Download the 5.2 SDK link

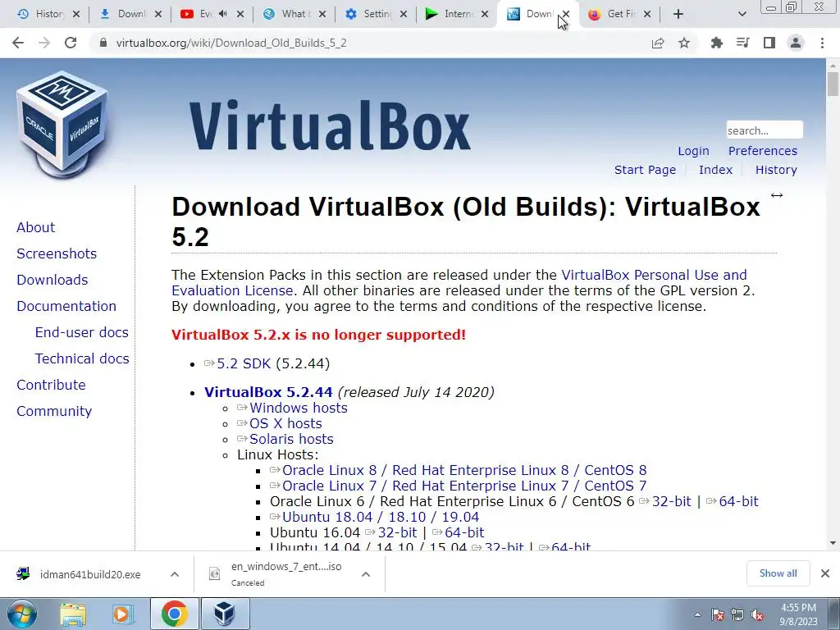[x=243, y=363]
